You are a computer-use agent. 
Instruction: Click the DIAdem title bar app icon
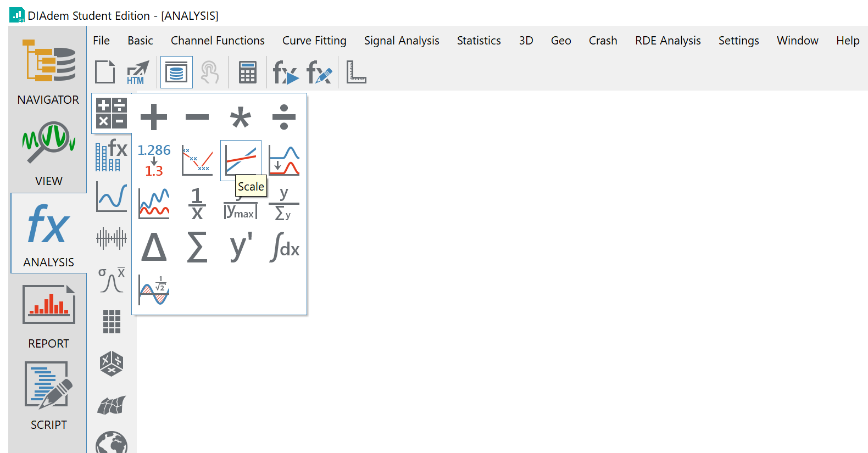[17, 15]
